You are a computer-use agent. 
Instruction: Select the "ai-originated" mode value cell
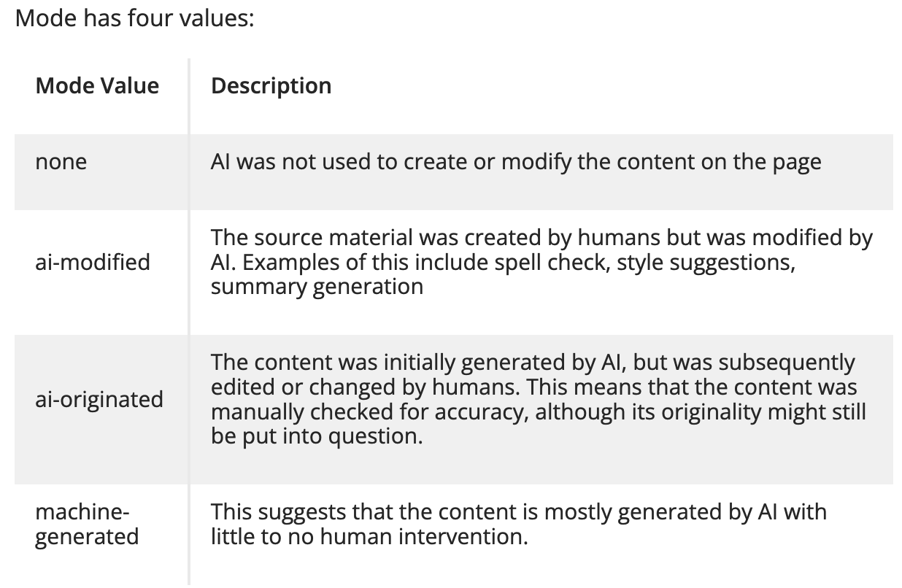click(99, 399)
